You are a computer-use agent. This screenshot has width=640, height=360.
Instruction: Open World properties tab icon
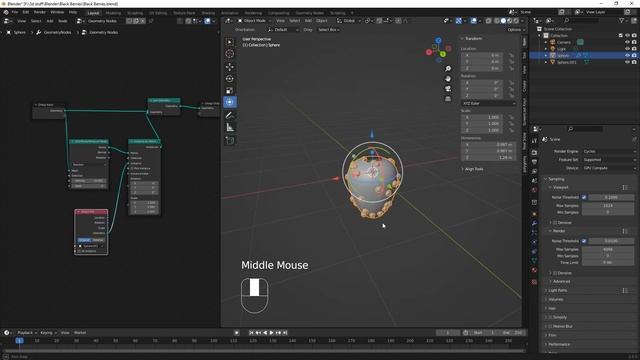coord(534,190)
